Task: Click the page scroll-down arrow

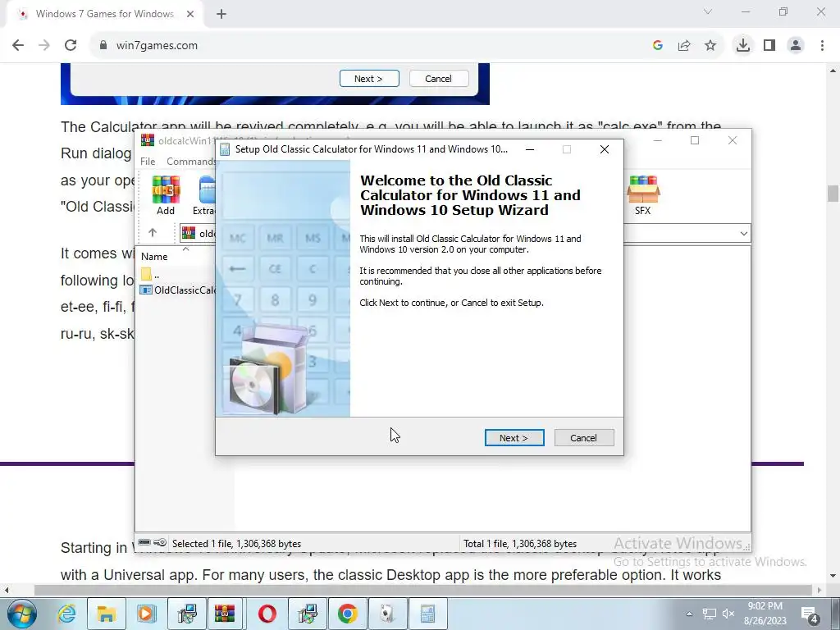Action: 833,576
